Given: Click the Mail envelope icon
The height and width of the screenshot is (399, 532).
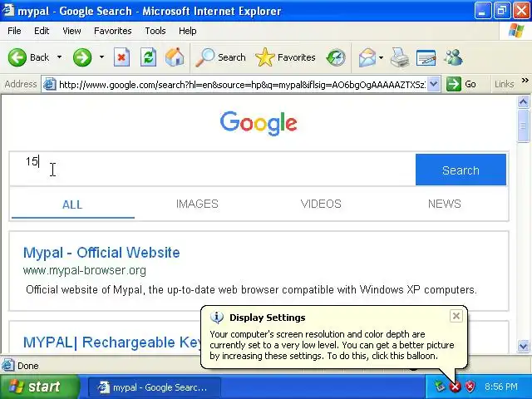Looking at the screenshot, I should [x=367, y=57].
